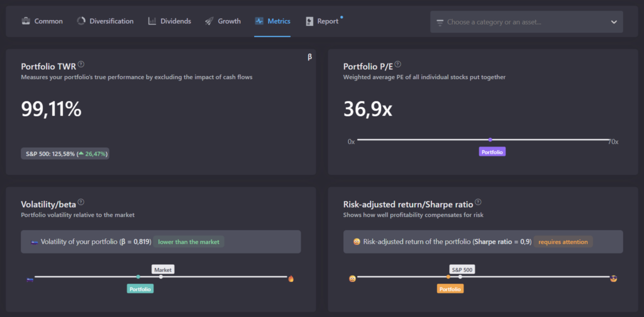Click the beta symbol in TWR card corner

309,57
